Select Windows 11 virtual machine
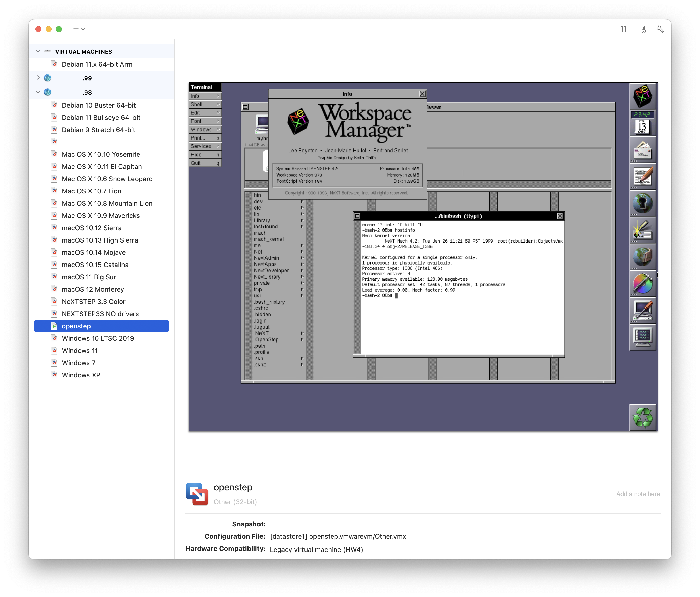This screenshot has height=597, width=700. (x=80, y=350)
